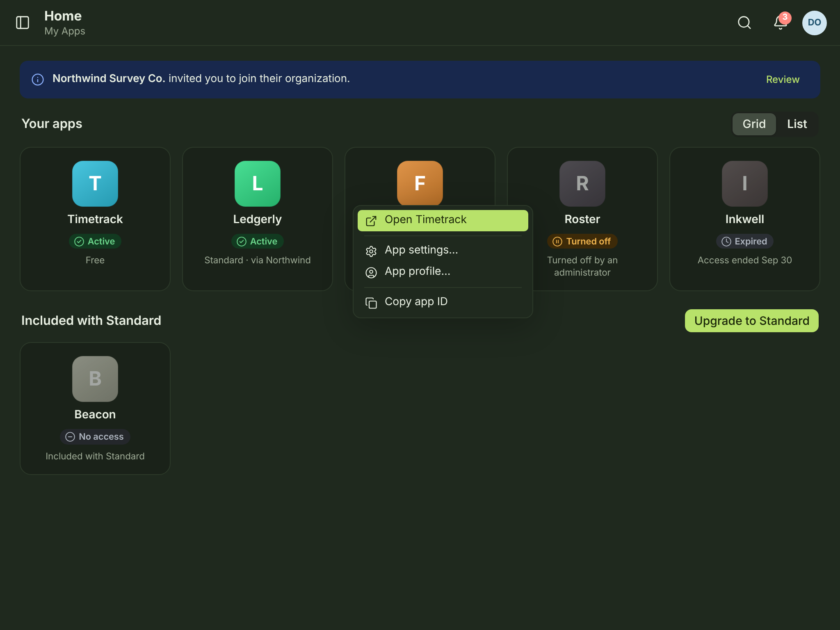Select Copy app ID menu item

click(443, 302)
